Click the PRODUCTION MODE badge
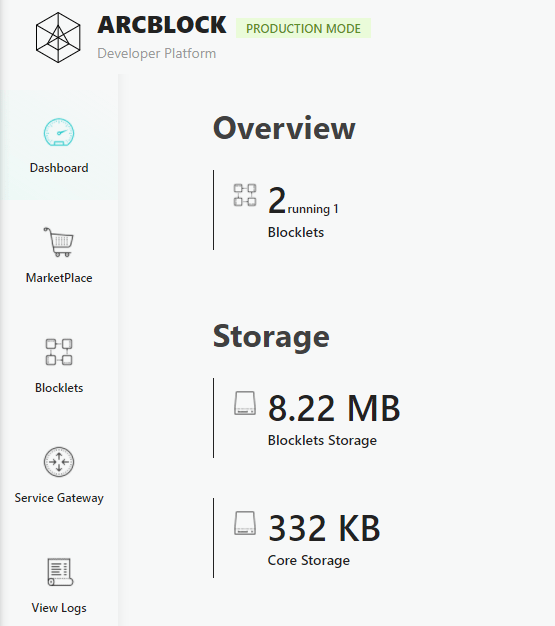 tap(303, 28)
